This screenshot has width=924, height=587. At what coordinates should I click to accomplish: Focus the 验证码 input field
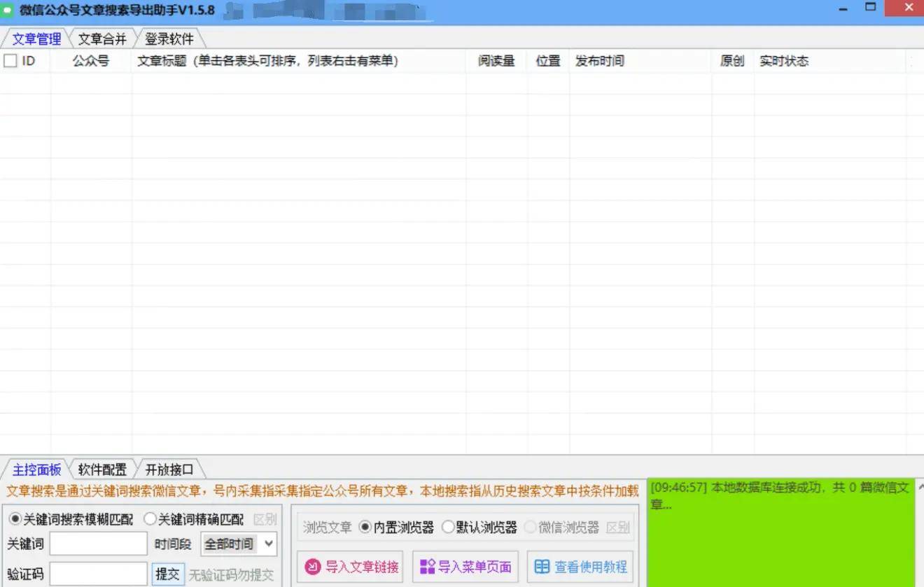pyautogui.click(x=98, y=574)
